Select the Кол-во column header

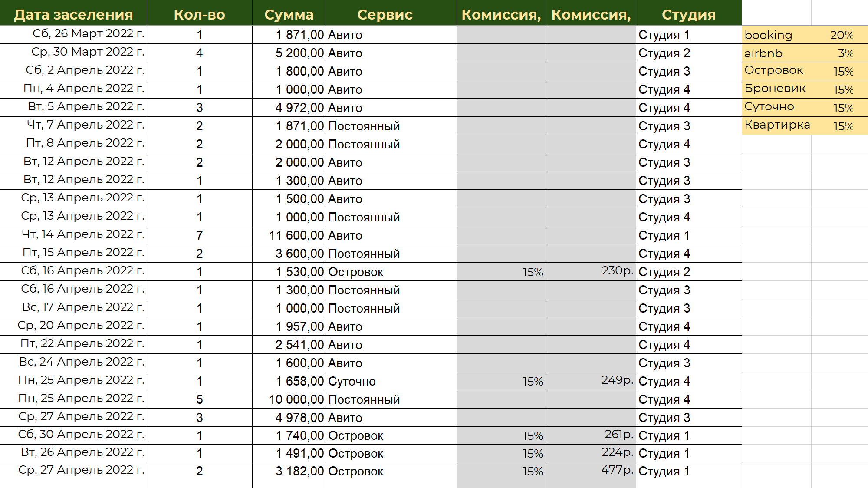click(x=200, y=13)
